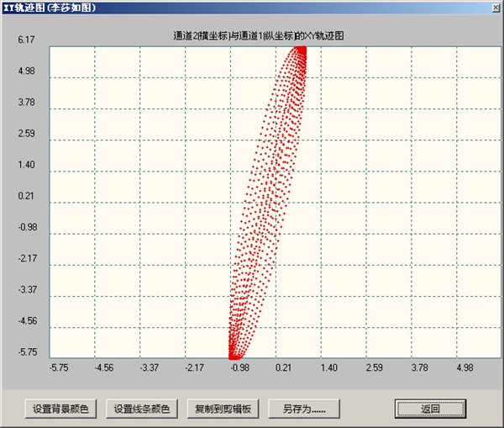This screenshot has height=428, width=504.
Task: Click the -0.98 label on the horizontal axis
Action: (239, 368)
